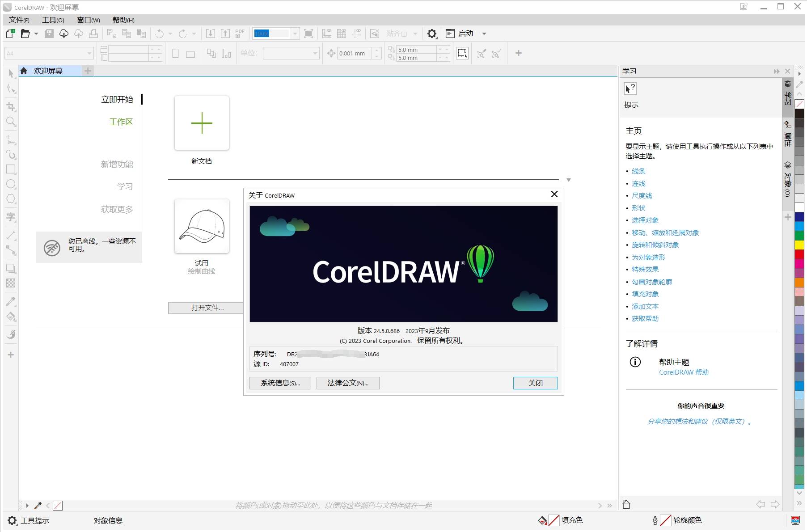Click the Hints pointer icon in Learn panel
Screen dimensions: 807x532
pyautogui.click(x=630, y=89)
